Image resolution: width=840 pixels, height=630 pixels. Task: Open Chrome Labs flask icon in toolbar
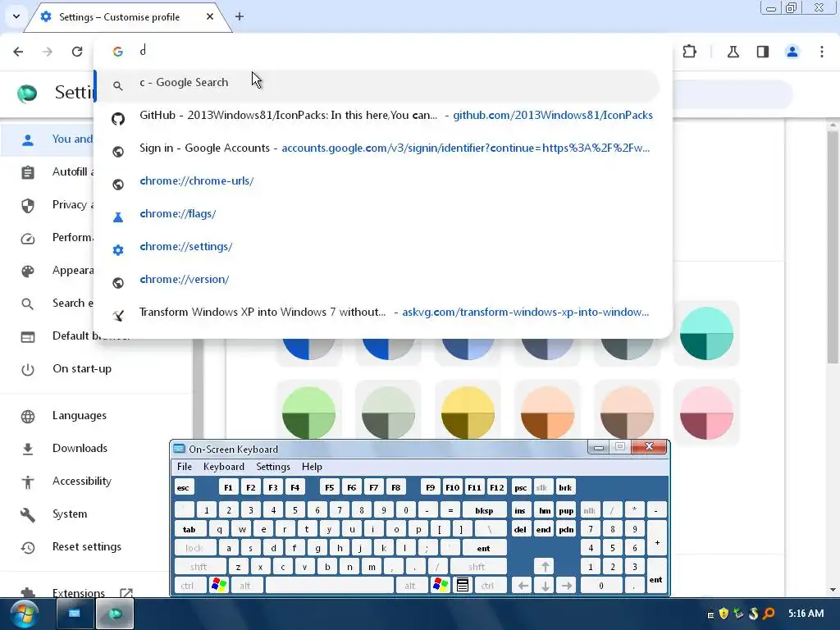(x=733, y=52)
